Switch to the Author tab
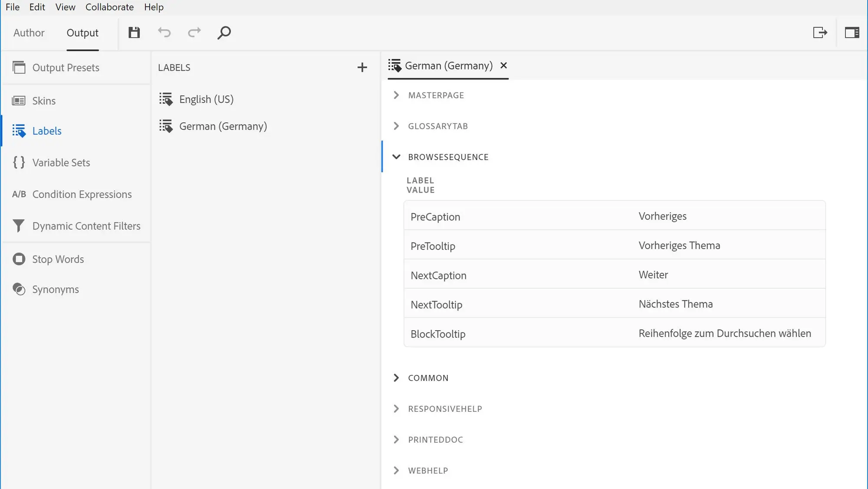 [x=29, y=33]
